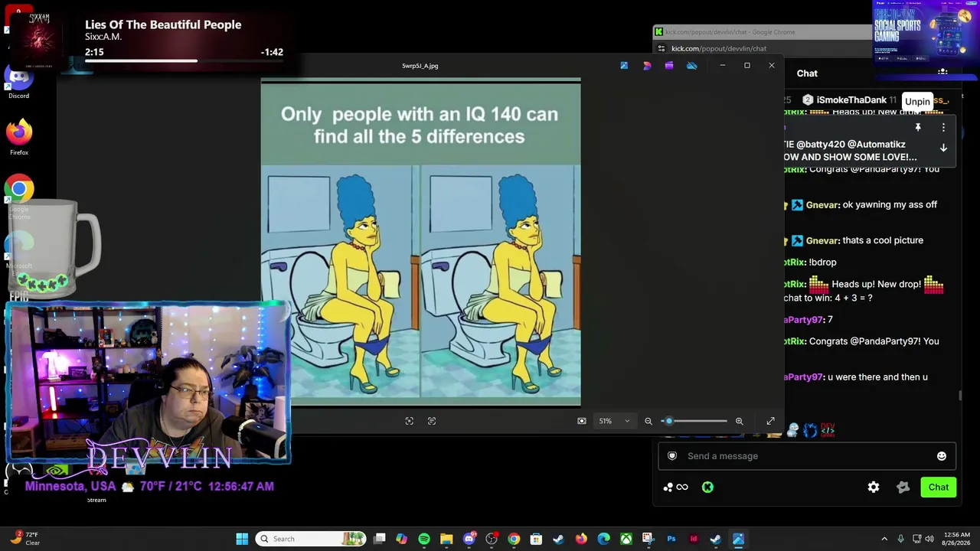Open Photoshop from the taskbar
Viewport: 980px width, 551px height.
click(671, 539)
